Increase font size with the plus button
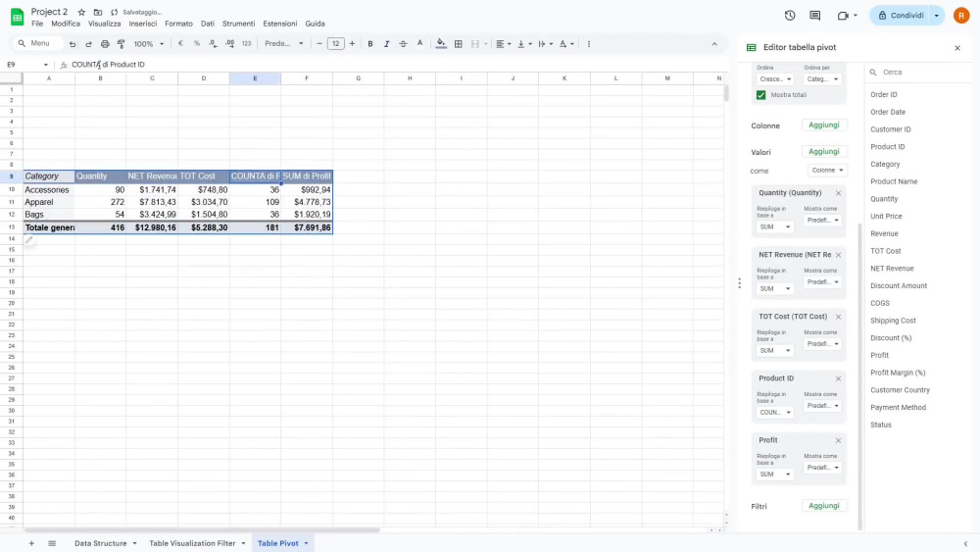This screenshot has height=552, width=980. [352, 44]
